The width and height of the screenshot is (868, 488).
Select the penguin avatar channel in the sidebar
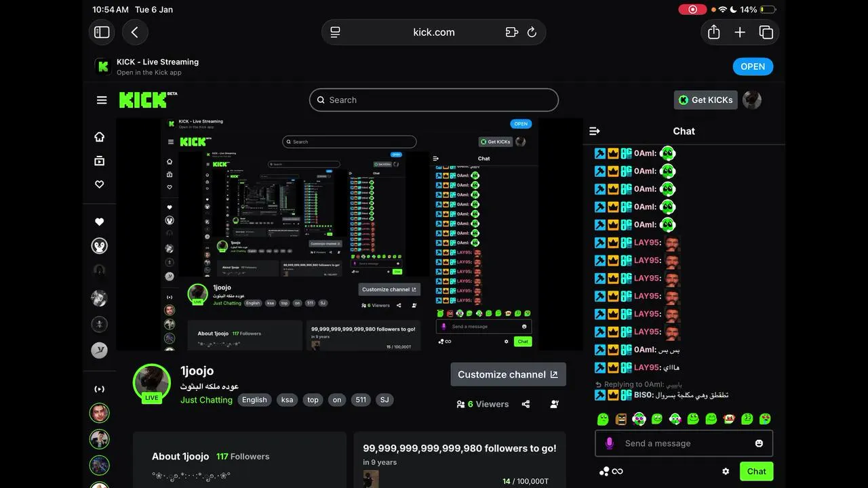click(100, 245)
